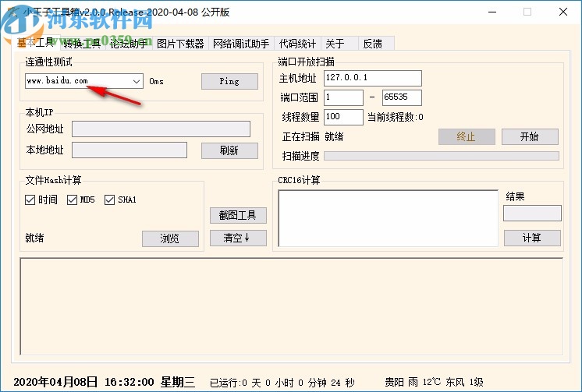582x392 pixels.
Task: Minimize the 小王子工具箱 window
Action: 492,12
